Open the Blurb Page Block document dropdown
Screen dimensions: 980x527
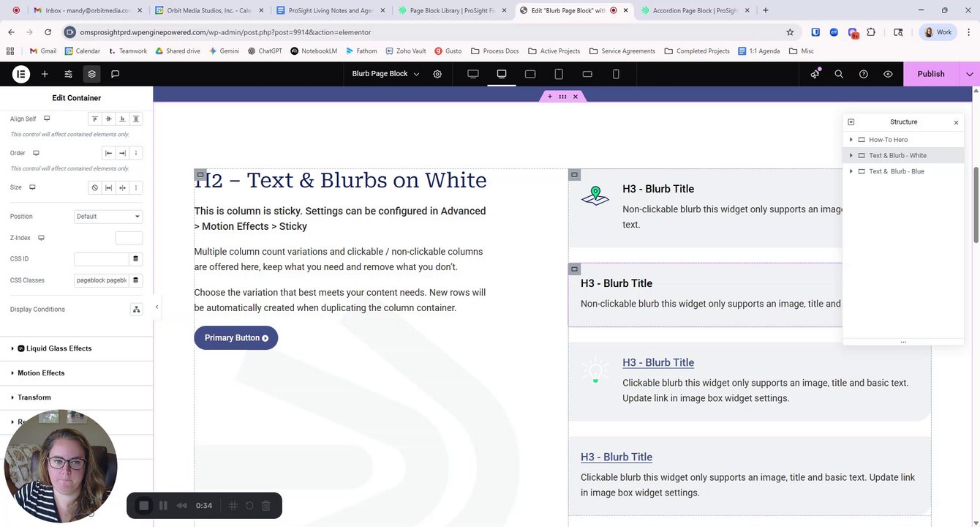[x=385, y=74]
